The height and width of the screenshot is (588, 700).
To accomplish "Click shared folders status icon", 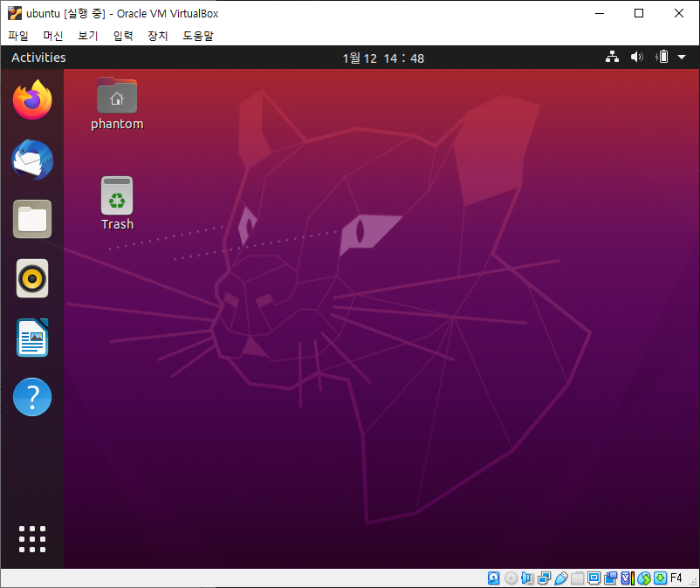I will point(577,578).
